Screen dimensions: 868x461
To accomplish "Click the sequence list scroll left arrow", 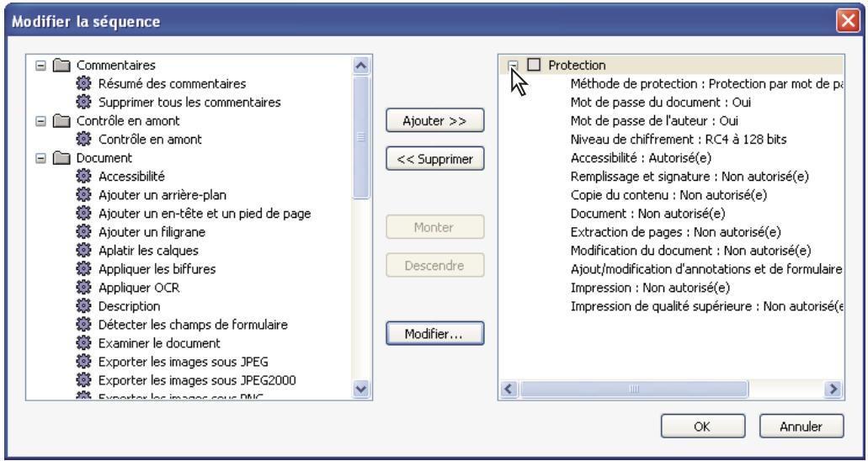I will [509, 389].
